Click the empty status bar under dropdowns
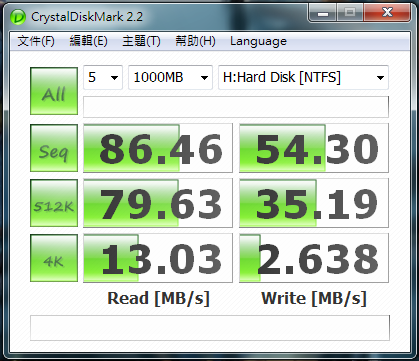This screenshot has height=361, width=419. coord(236,107)
